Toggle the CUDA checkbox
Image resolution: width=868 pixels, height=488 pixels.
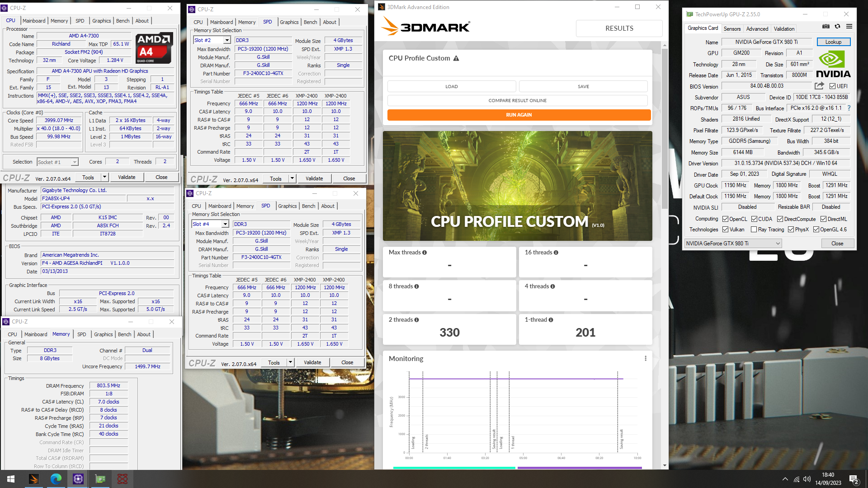pyautogui.click(x=754, y=219)
